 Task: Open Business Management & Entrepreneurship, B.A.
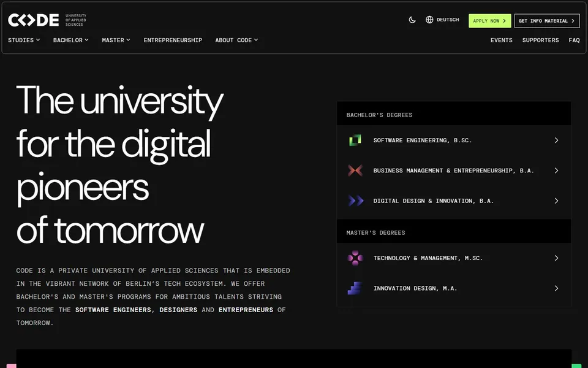point(454,171)
